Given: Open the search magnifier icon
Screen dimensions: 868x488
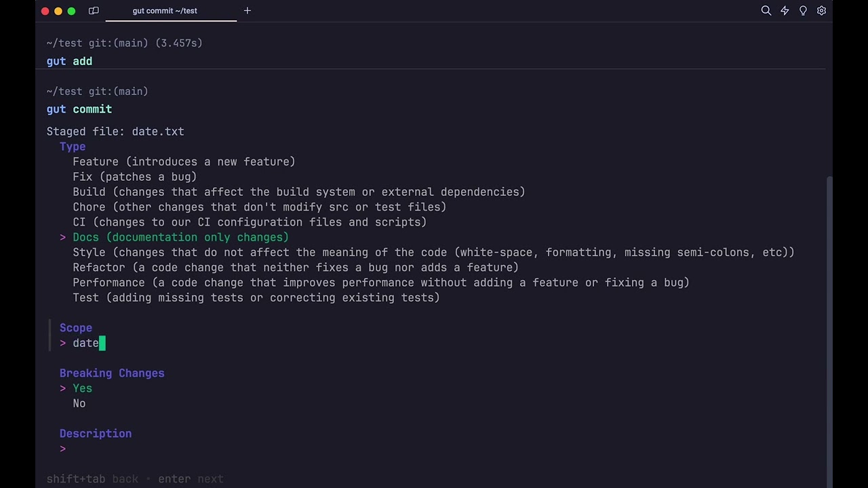Looking at the screenshot, I should click(x=766, y=11).
